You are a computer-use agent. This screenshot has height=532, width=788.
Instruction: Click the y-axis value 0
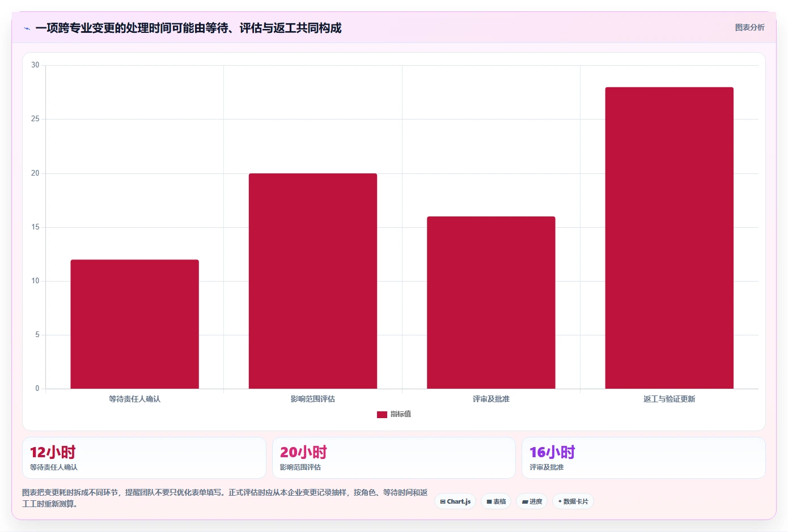(x=37, y=389)
